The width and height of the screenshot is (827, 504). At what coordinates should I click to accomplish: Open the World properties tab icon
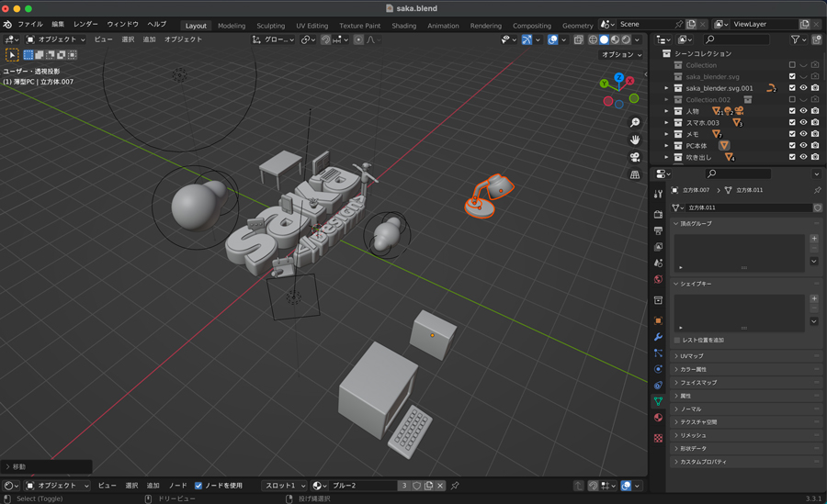(658, 279)
